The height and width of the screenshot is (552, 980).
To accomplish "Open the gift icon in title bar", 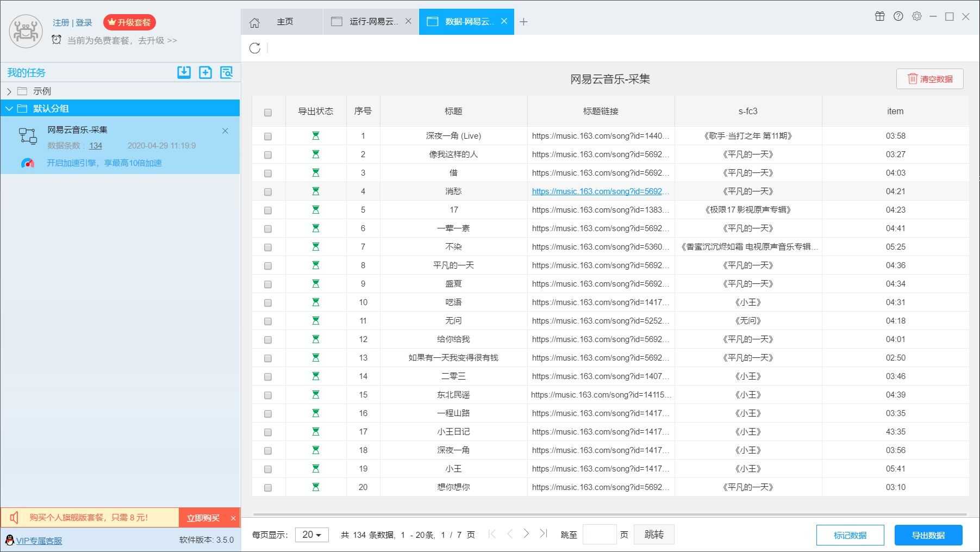I will (880, 16).
